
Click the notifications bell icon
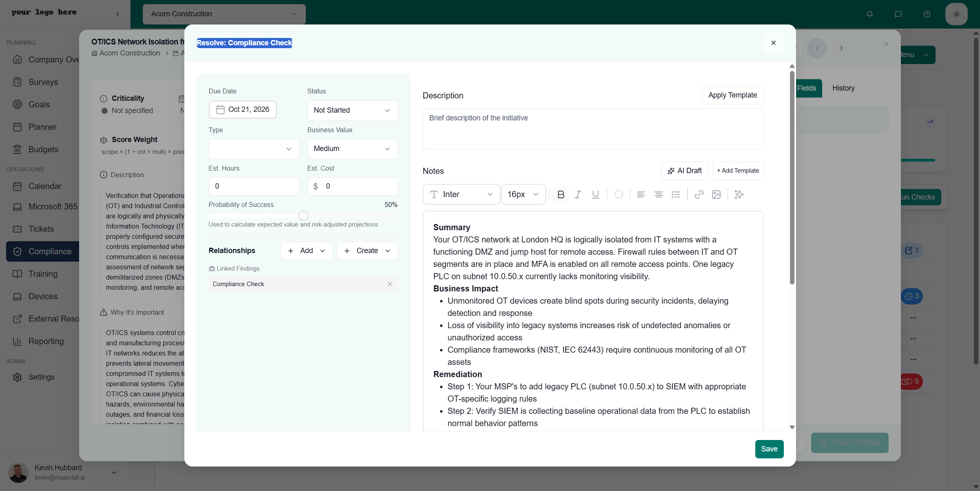869,14
